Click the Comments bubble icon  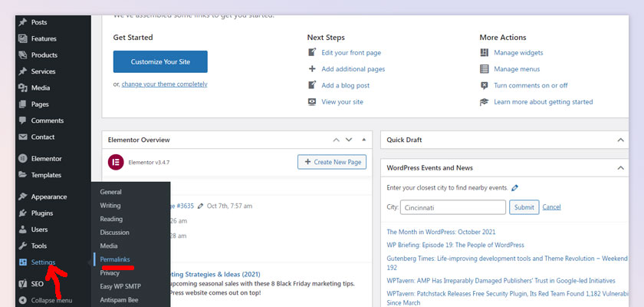[23, 120]
